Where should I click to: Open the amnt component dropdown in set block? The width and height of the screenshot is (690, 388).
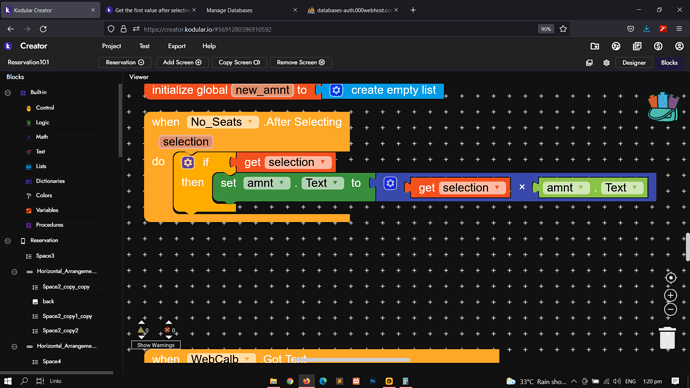click(x=267, y=183)
